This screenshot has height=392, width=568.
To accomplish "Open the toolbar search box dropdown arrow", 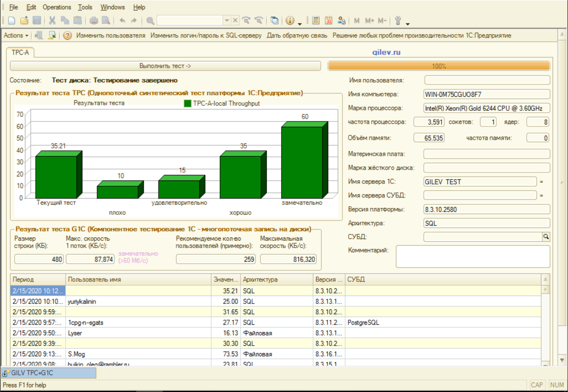I will pos(226,20).
